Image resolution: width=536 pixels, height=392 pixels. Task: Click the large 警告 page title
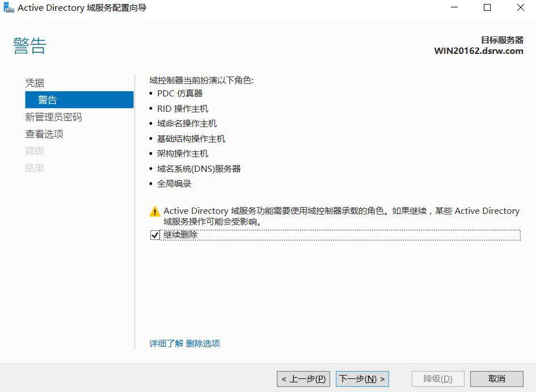tap(29, 46)
